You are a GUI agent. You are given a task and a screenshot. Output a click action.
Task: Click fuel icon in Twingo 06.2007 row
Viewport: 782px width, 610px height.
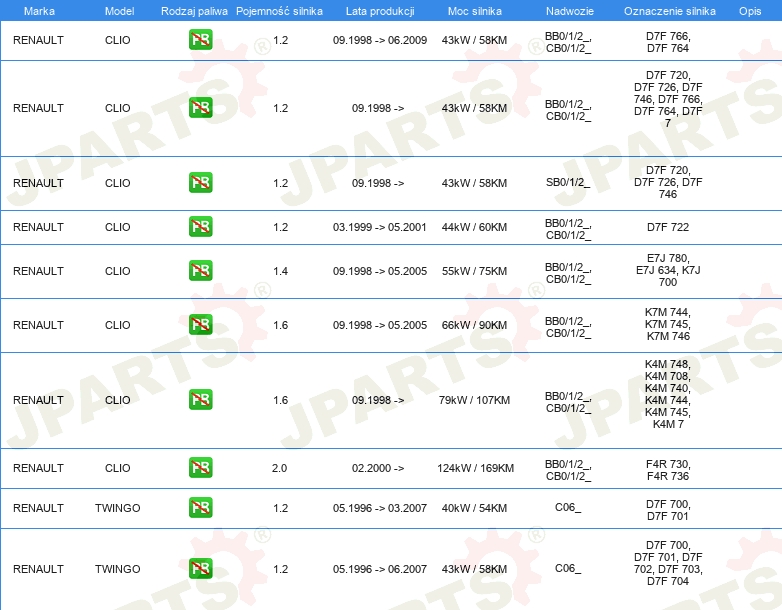pos(200,568)
